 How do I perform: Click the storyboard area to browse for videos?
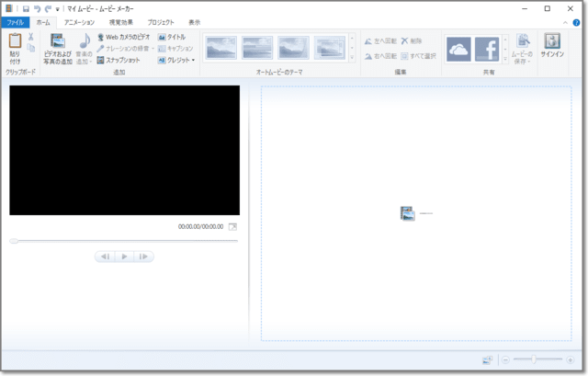click(416, 213)
